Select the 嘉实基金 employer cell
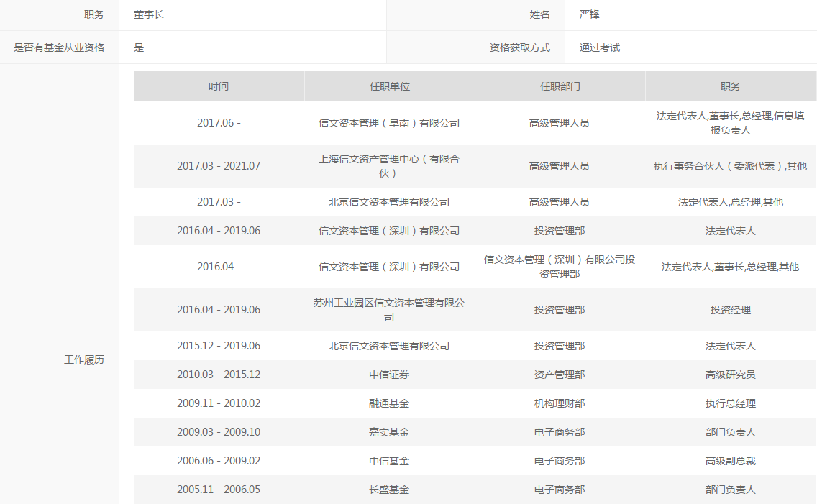The image size is (817, 504). pyautogui.click(x=389, y=432)
